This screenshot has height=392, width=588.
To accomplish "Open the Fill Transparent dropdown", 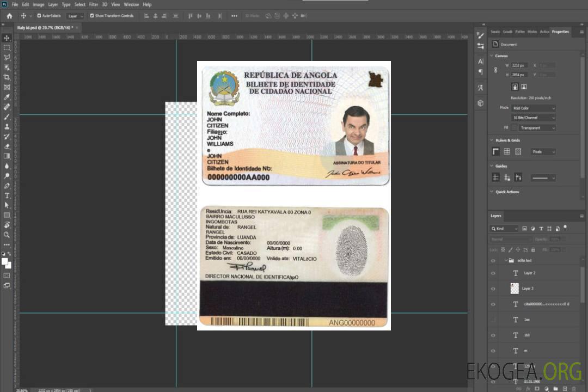I will click(537, 128).
